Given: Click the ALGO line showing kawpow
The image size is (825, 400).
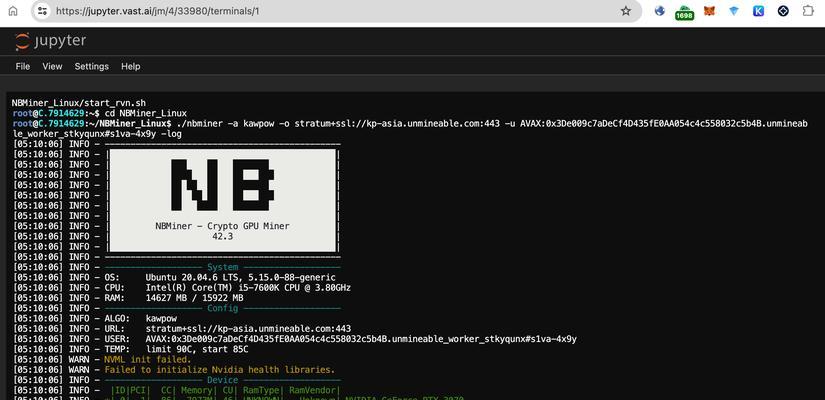Looking at the screenshot, I should [x=95, y=318].
